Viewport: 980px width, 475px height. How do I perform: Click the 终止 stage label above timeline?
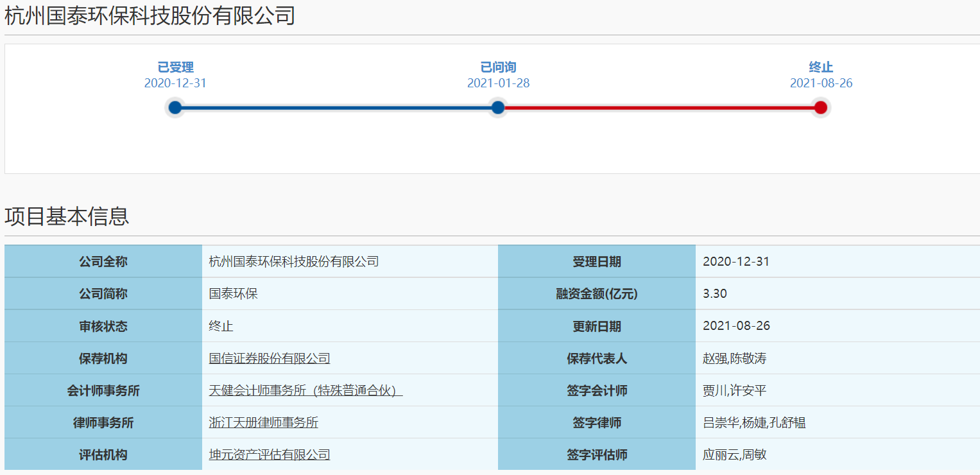821,67
